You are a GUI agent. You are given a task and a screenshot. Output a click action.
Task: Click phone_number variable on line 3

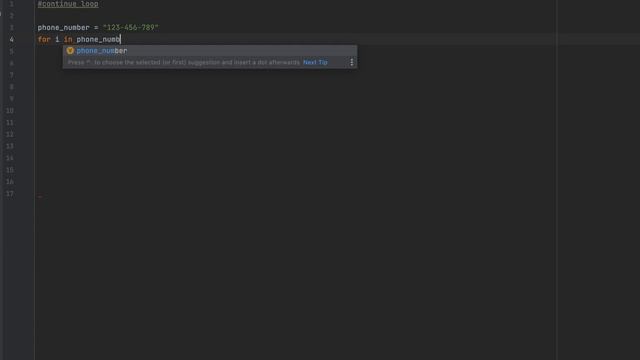(63, 27)
